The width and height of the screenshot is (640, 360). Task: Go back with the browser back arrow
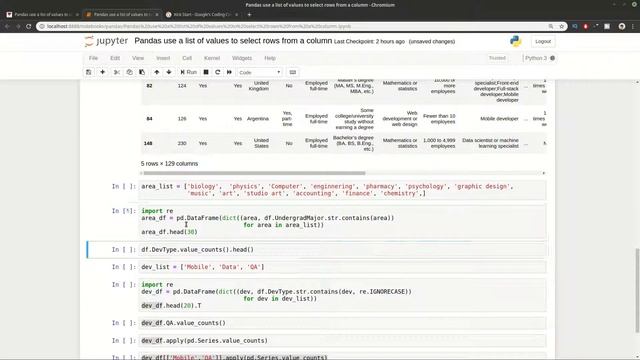[7, 26]
